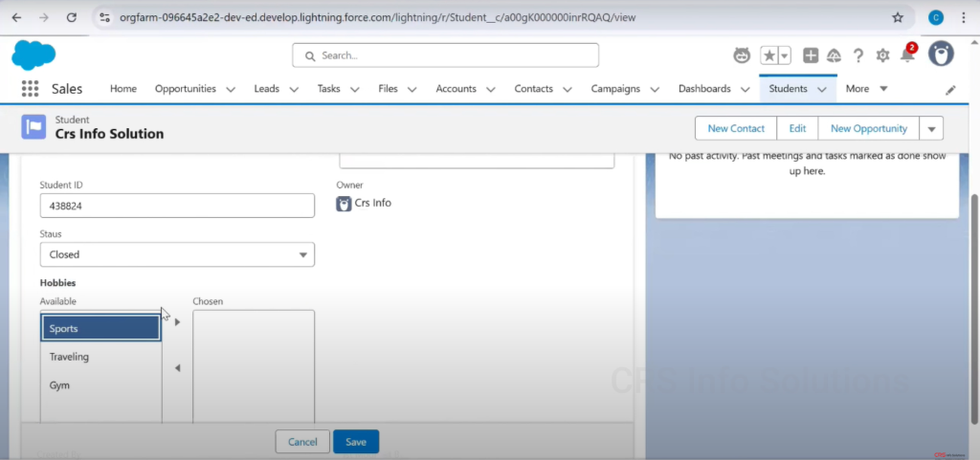Click left arrow to move hobby to Available
The image size is (980, 460).
[x=177, y=368]
